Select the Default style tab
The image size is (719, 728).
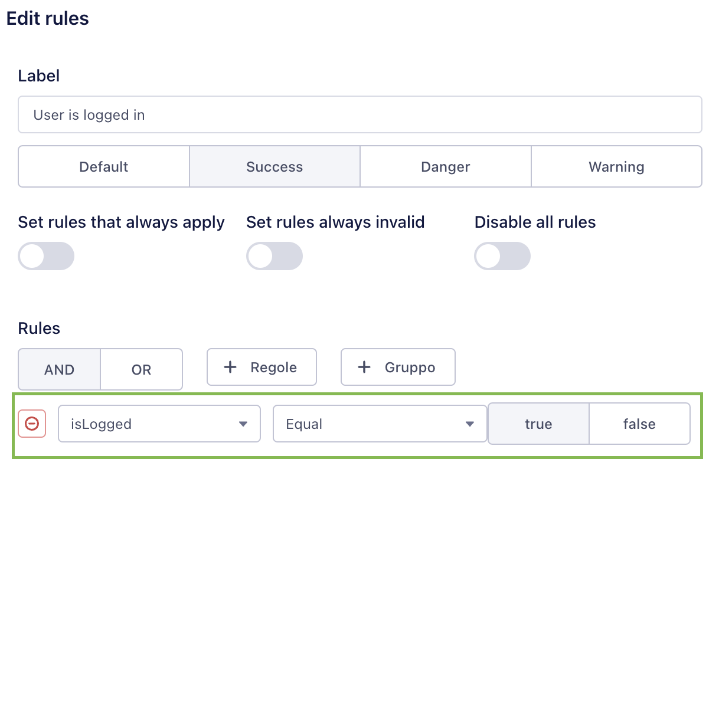tap(104, 166)
